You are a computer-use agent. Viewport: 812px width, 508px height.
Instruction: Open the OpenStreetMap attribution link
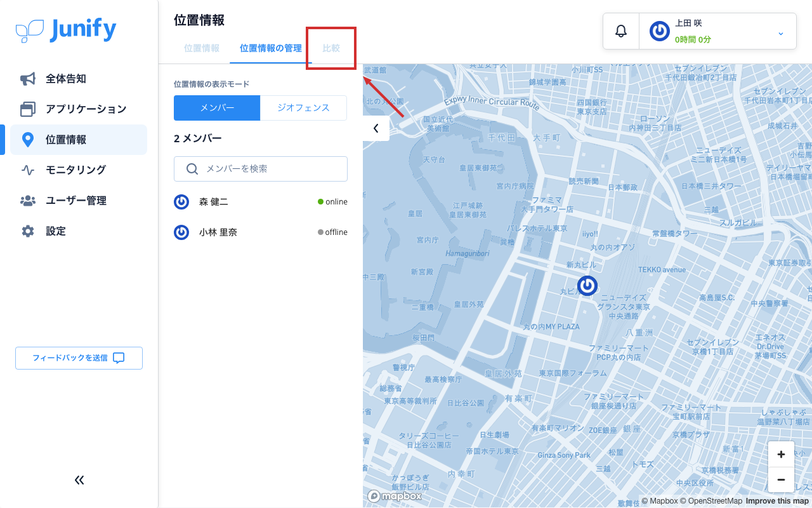click(711, 501)
